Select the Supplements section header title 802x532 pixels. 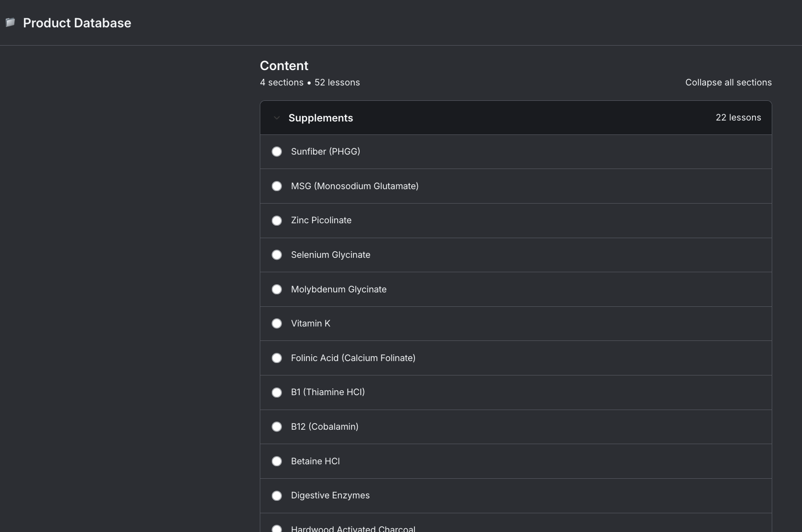point(320,118)
